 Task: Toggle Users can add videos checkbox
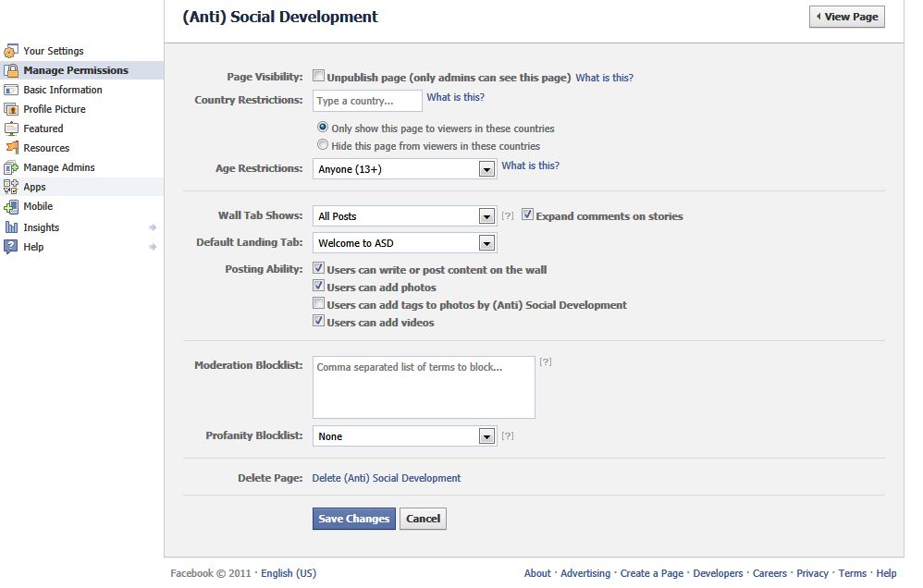coord(318,321)
